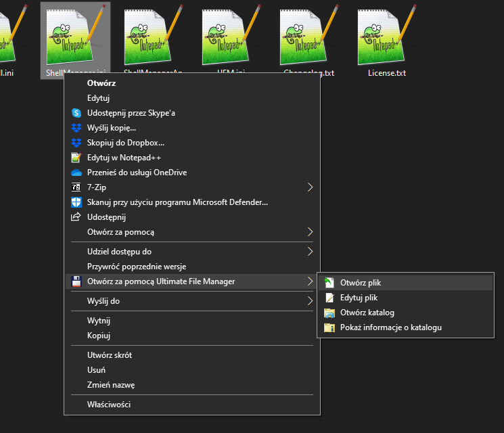Expand the Otwórz za pomocą submenu arrow
Screen dimensions: 504x433
(310, 232)
